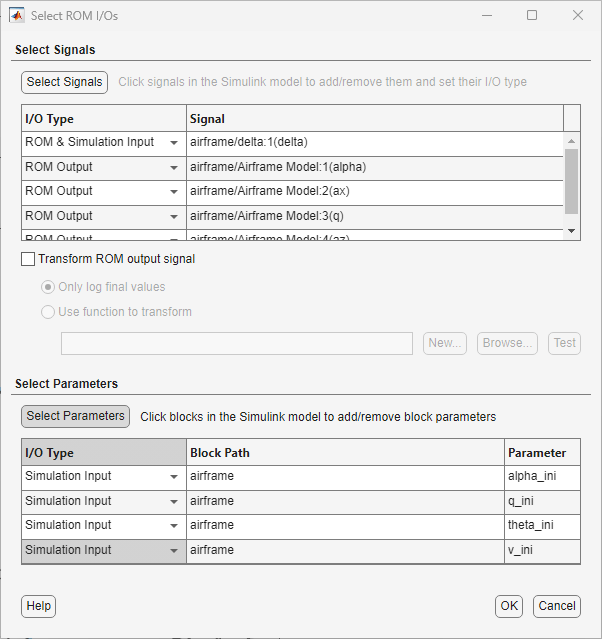Choose the Only log final values option
Image resolution: width=602 pixels, height=639 pixels.
pos(48,287)
